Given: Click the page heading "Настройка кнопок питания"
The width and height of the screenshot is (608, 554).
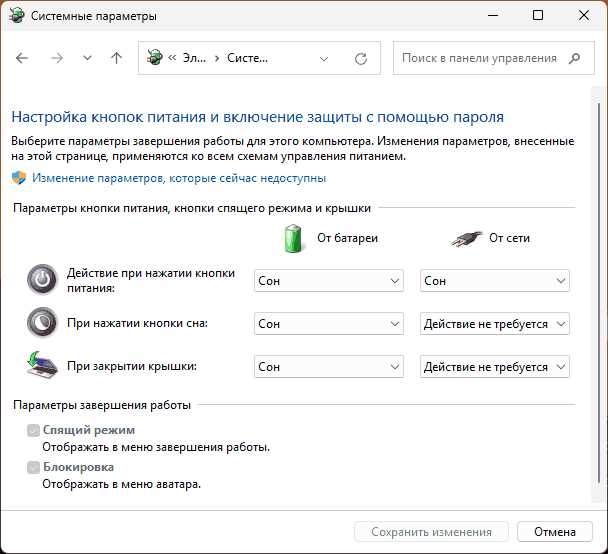Looking at the screenshot, I should point(257,117).
